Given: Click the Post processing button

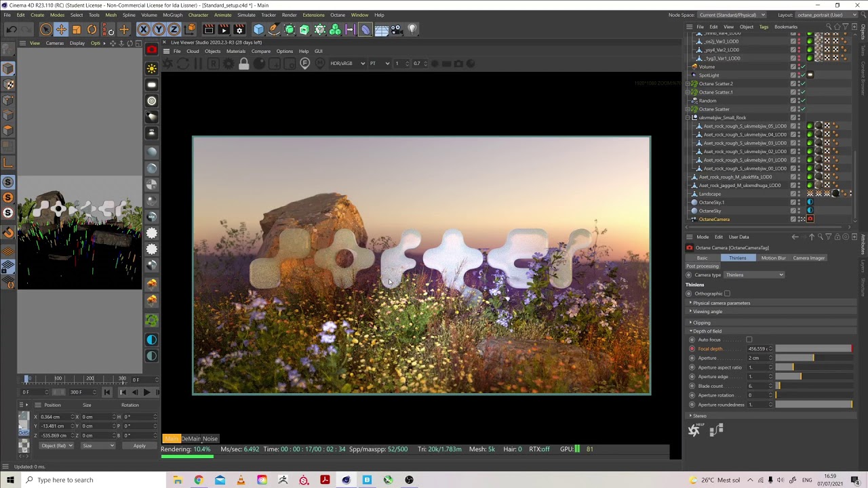Looking at the screenshot, I should [x=703, y=266].
